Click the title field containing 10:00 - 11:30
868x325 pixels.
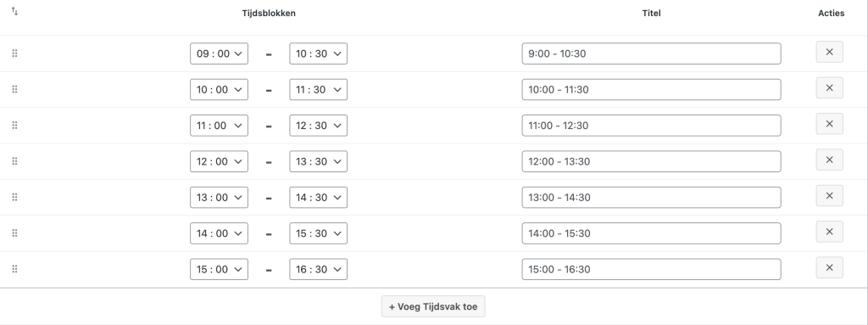tap(652, 89)
